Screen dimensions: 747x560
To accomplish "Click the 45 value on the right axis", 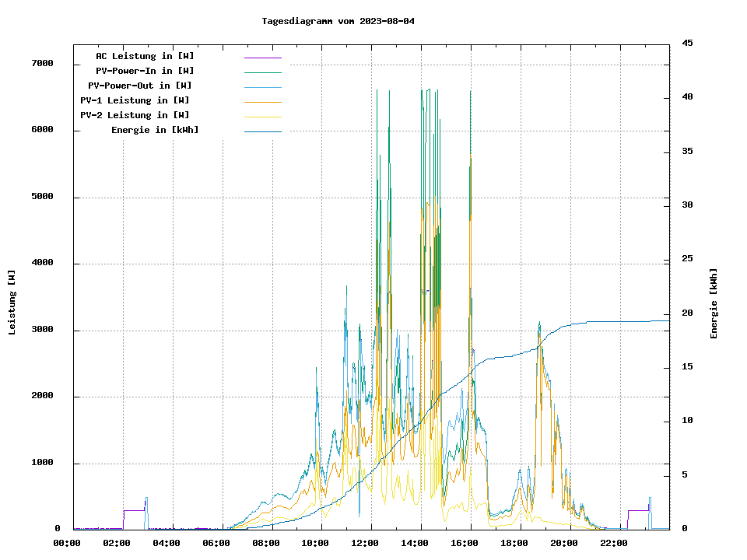I will click(x=686, y=44).
